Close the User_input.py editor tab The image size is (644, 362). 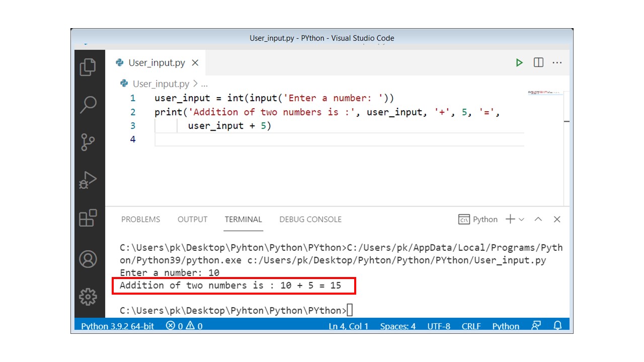point(195,63)
